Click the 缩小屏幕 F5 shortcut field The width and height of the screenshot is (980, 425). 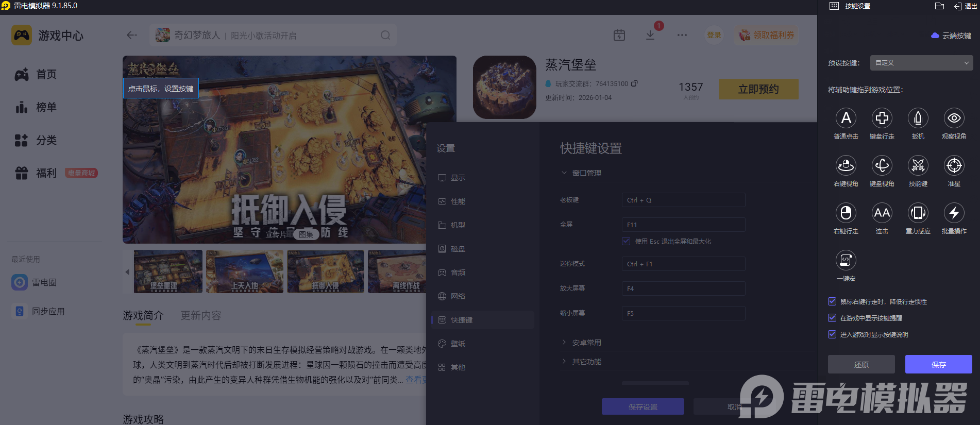[x=683, y=313]
